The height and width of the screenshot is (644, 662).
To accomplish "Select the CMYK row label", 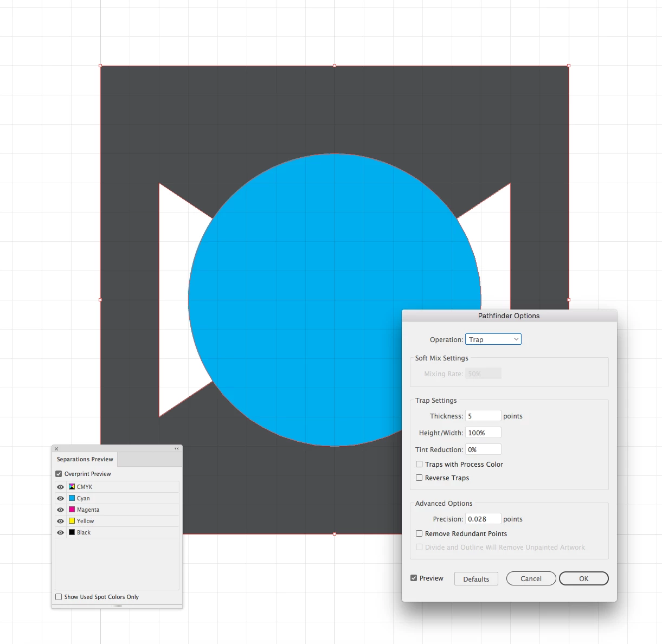I will [x=85, y=487].
